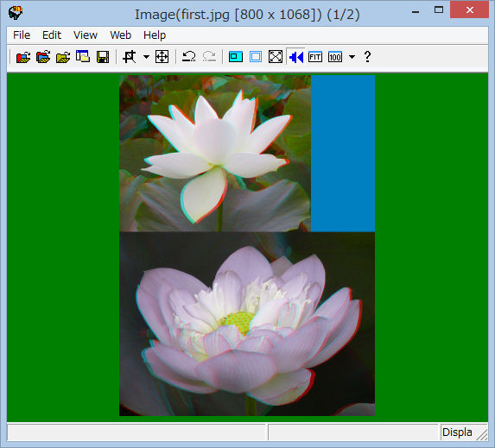Toggle the blue outlined frame icon
Viewport: 495px width, 448px height.
pyautogui.click(x=256, y=57)
